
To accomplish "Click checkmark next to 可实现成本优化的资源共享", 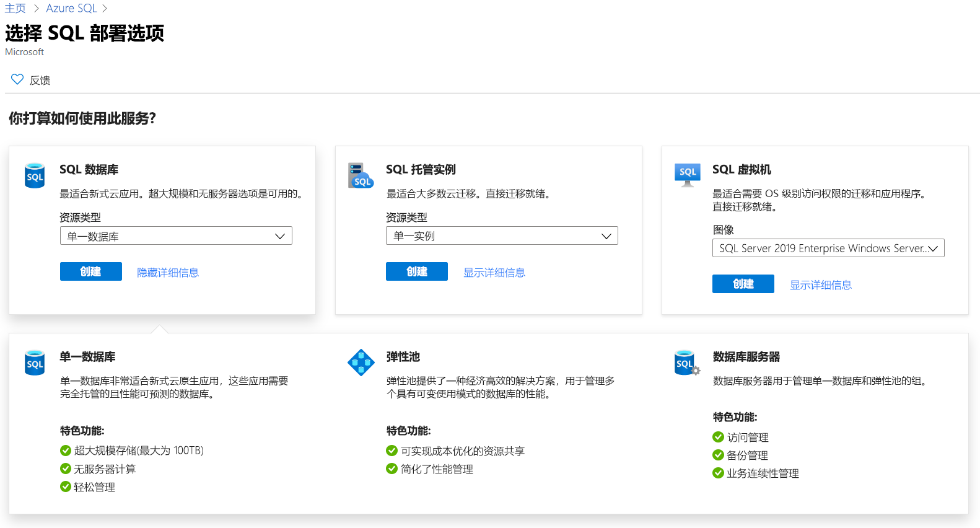I will [392, 451].
